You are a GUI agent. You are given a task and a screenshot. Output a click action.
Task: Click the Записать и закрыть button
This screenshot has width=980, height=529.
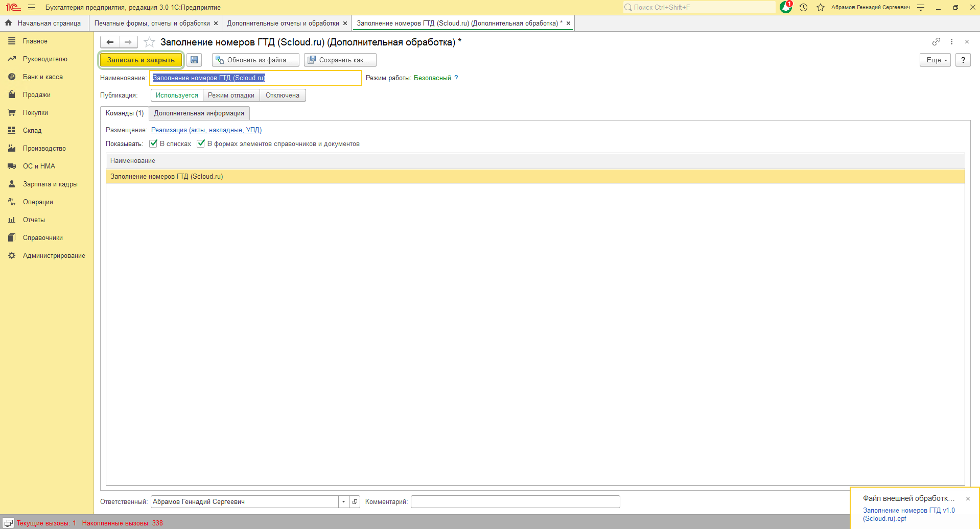[141, 60]
